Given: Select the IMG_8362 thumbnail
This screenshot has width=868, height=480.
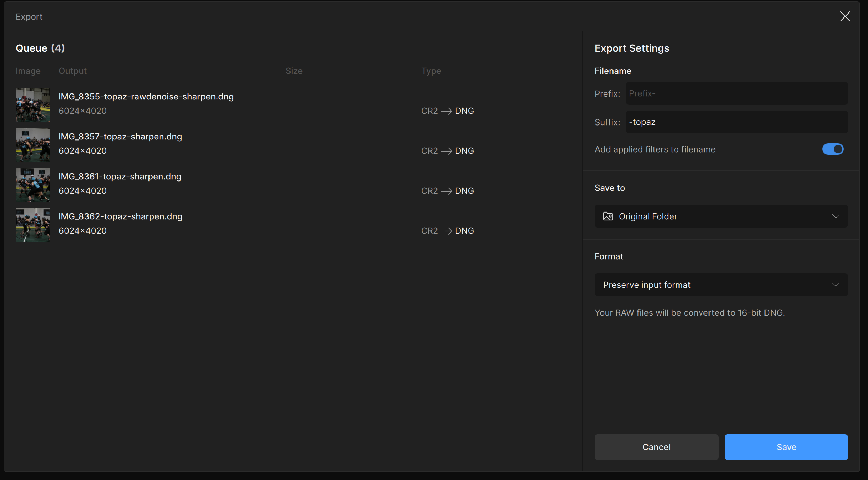Looking at the screenshot, I should (33, 225).
